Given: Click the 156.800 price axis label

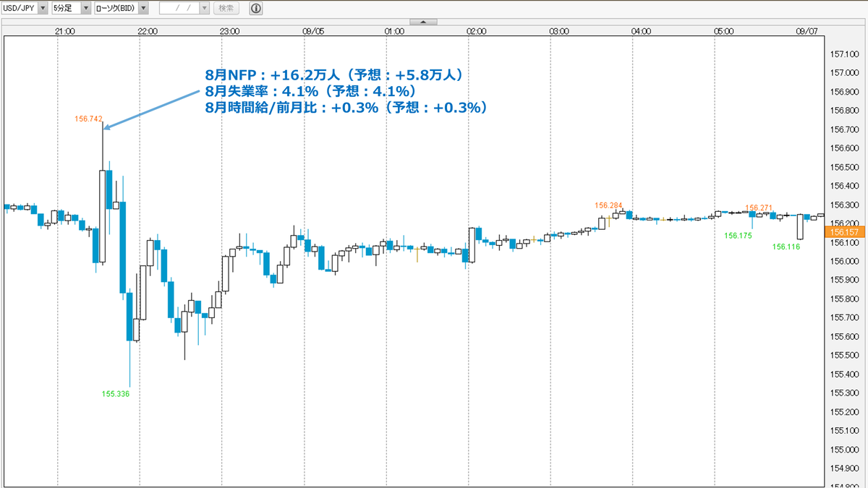Looking at the screenshot, I should (x=844, y=111).
